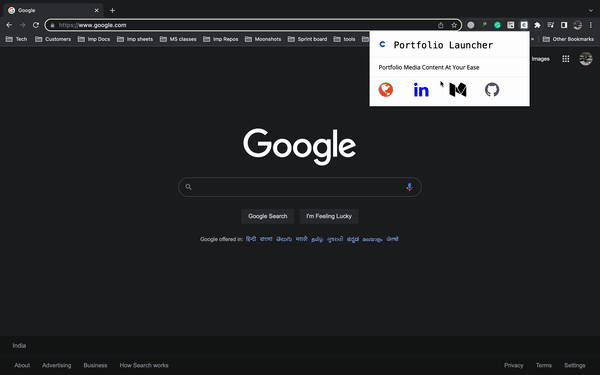Open the Tech bookmarks folder
Viewport: 600px width, 375px height.
point(16,39)
